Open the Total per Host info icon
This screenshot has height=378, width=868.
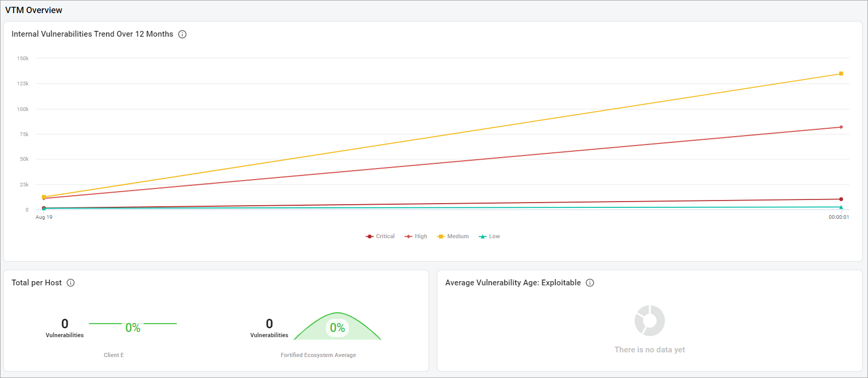tap(71, 283)
